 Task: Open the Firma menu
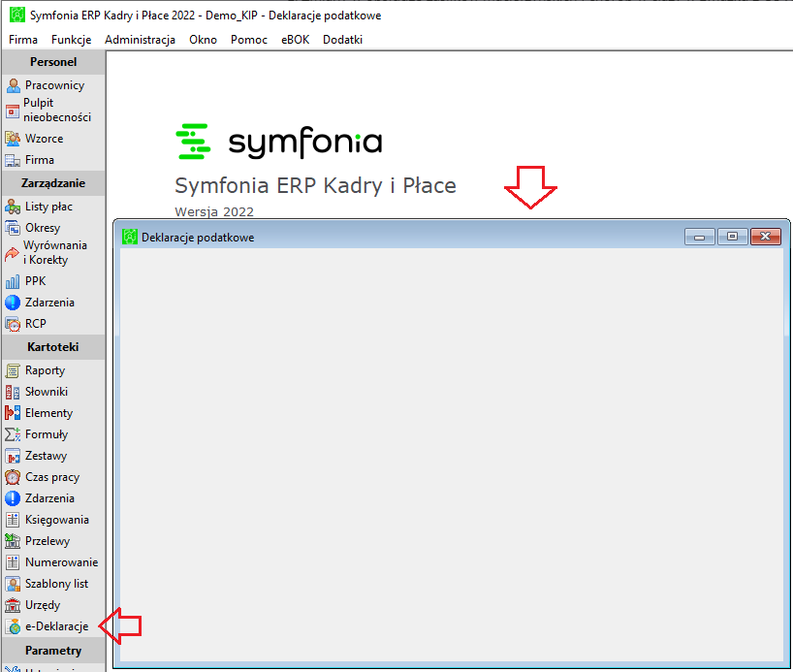coord(23,40)
